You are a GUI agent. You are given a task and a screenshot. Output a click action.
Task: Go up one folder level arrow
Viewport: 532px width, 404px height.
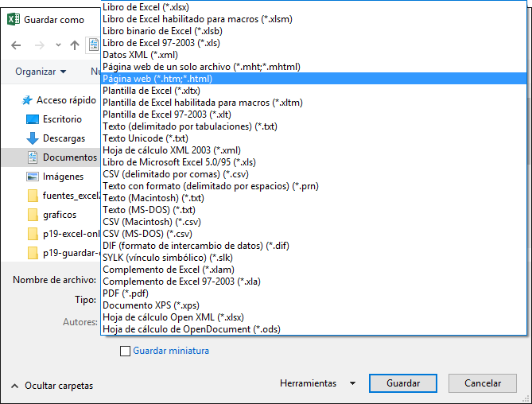[x=75, y=45]
